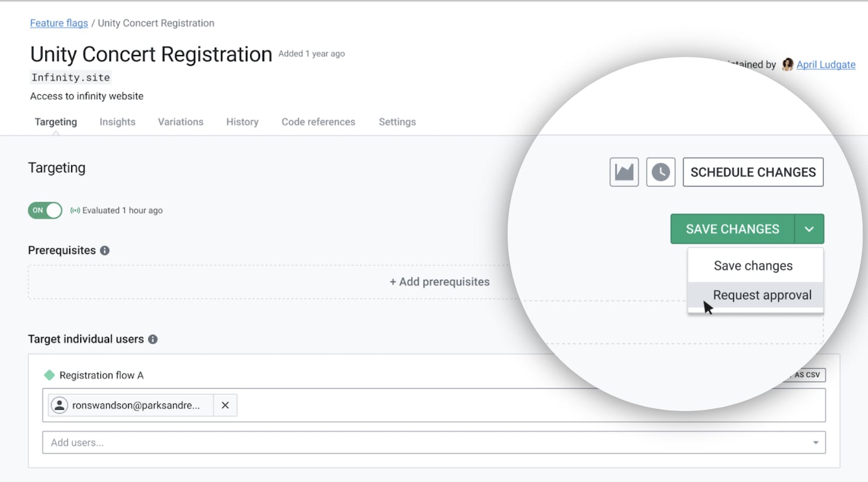Expand the Save Changes dropdown arrow
The image size is (868, 482).
(x=809, y=229)
